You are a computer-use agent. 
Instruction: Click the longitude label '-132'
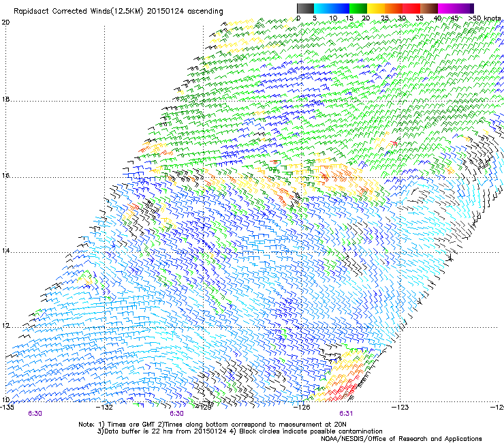point(105,408)
